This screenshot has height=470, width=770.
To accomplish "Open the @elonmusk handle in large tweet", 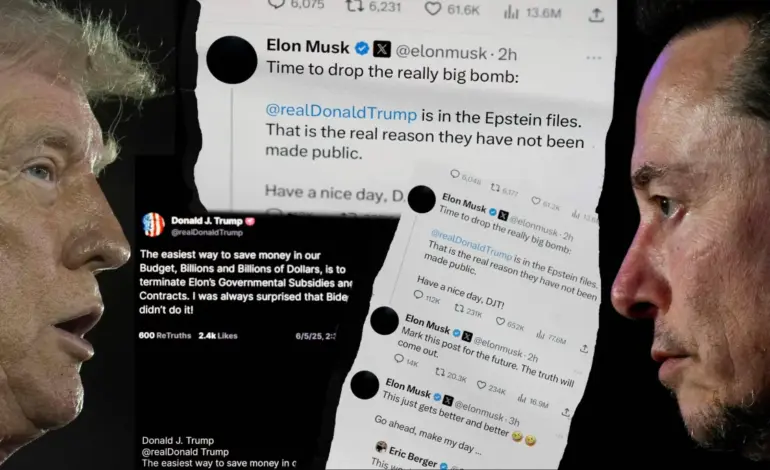I will 441,52.
